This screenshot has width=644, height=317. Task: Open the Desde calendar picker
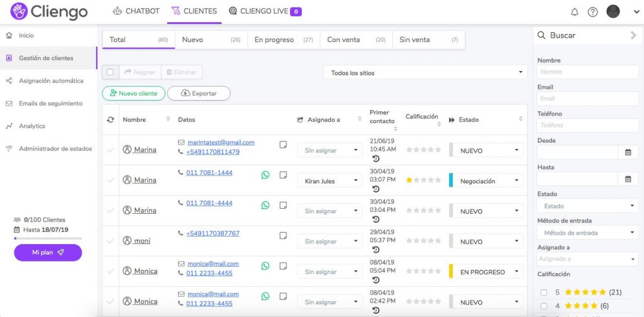coord(628,152)
